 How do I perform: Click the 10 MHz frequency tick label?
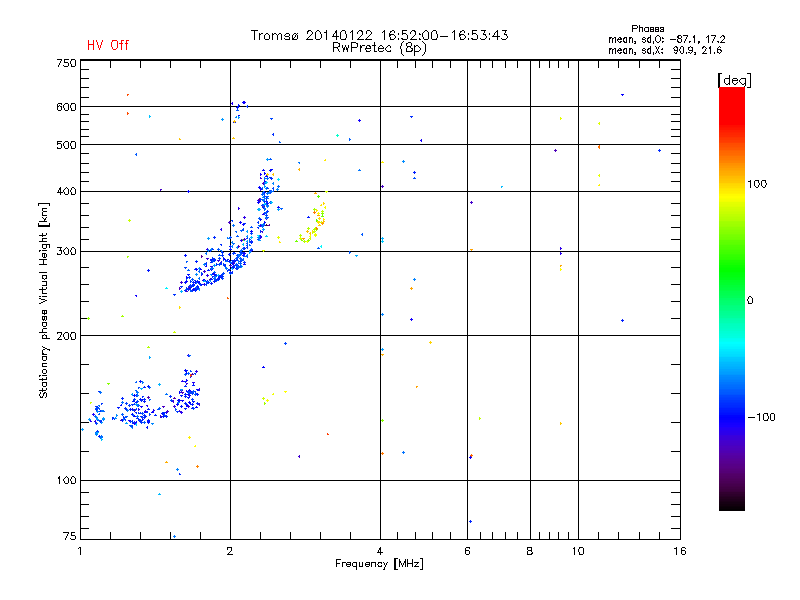(578, 551)
